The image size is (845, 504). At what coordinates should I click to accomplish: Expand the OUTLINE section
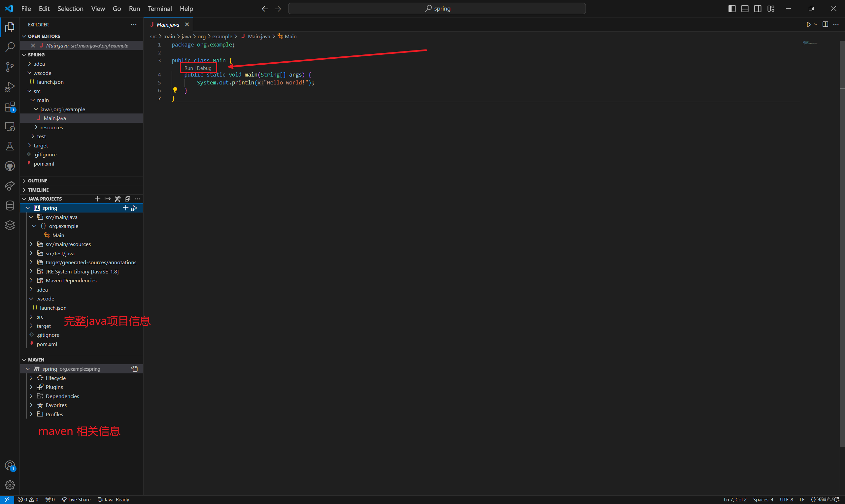pos(37,181)
